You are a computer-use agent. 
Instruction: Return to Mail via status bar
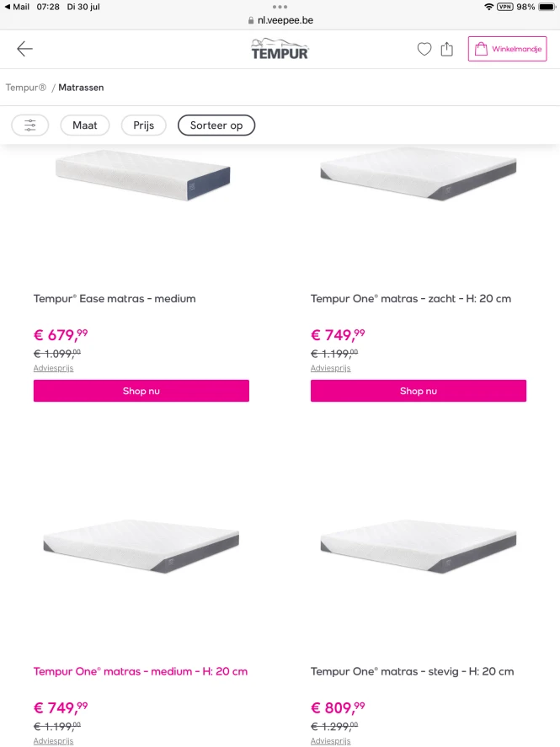coord(17,7)
